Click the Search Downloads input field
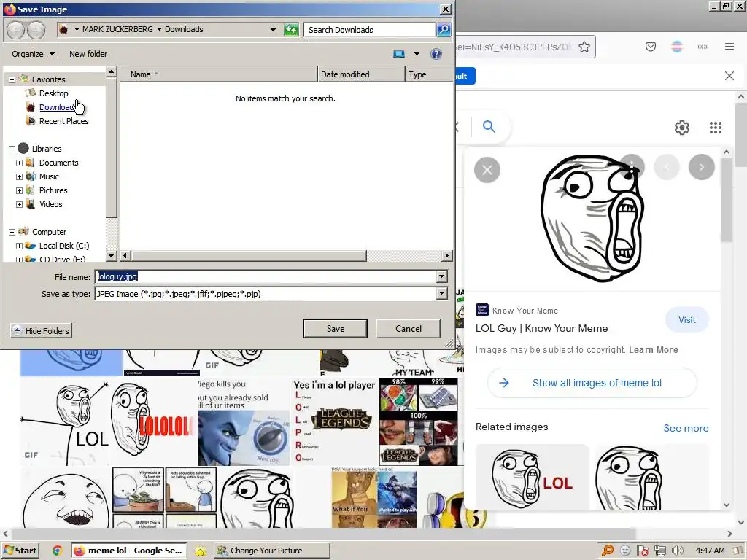This screenshot has width=747, height=560. (369, 29)
